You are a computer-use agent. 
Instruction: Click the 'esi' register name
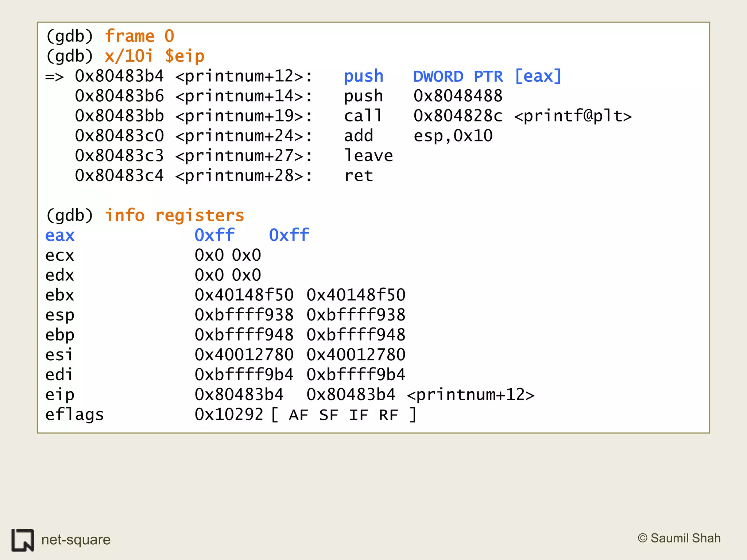(59, 354)
